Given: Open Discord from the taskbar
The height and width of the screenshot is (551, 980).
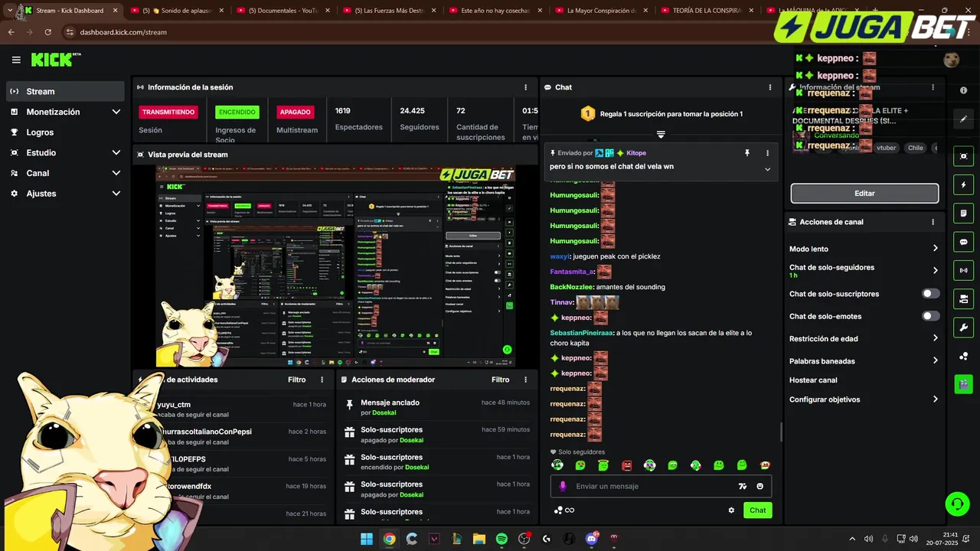Looking at the screenshot, I should click(591, 539).
